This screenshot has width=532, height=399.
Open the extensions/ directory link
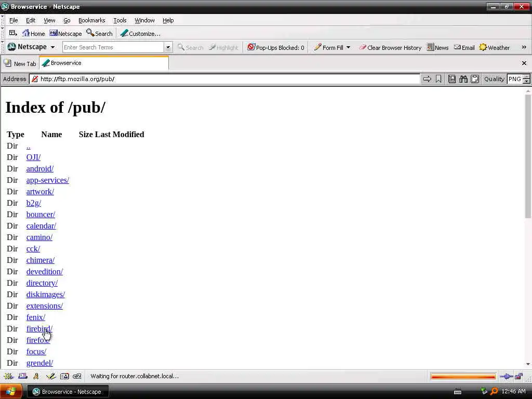45,306
